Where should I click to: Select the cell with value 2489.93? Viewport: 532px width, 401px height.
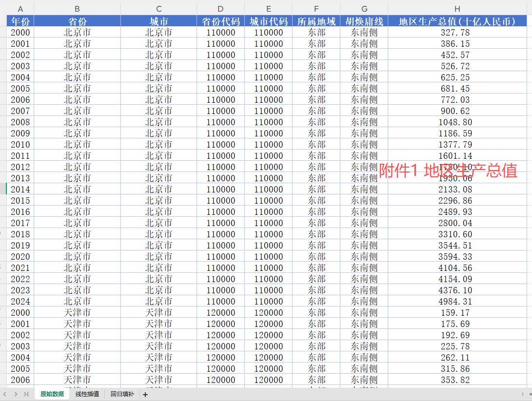point(457,211)
